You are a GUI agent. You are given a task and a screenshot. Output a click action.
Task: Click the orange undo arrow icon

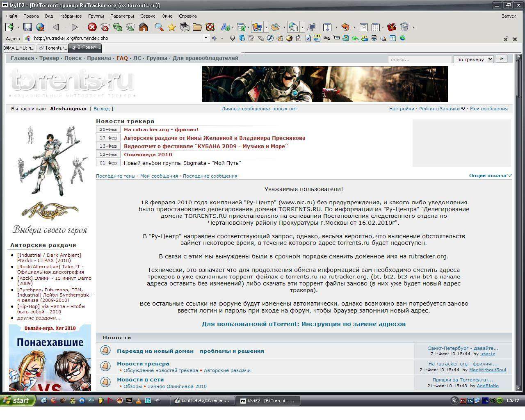[345, 27]
